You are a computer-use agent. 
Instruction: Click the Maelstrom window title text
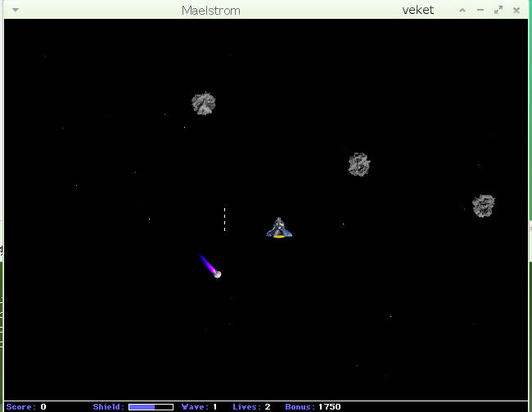point(211,11)
